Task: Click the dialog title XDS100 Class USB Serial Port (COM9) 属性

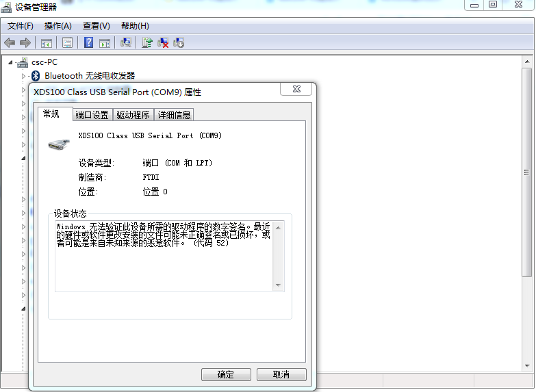Action: tap(117, 92)
